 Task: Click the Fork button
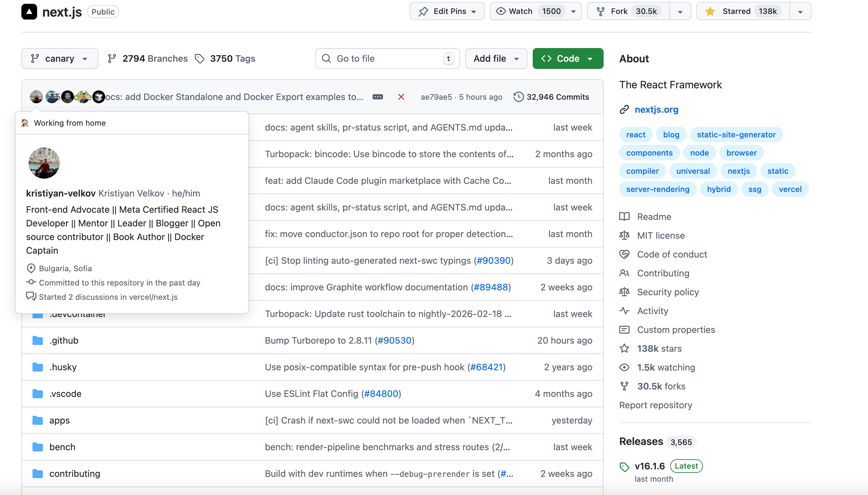coord(628,11)
